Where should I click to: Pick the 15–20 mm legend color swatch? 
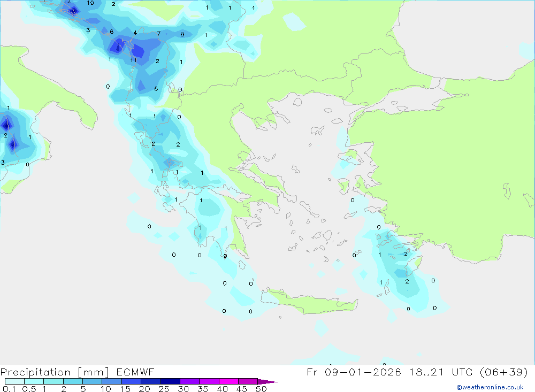[132, 381]
